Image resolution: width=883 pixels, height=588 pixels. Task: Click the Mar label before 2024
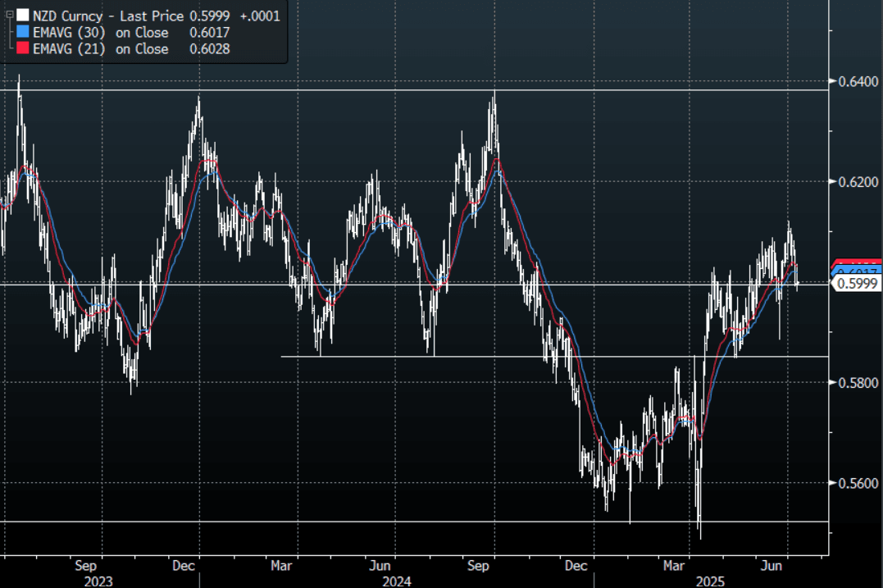click(281, 566)
